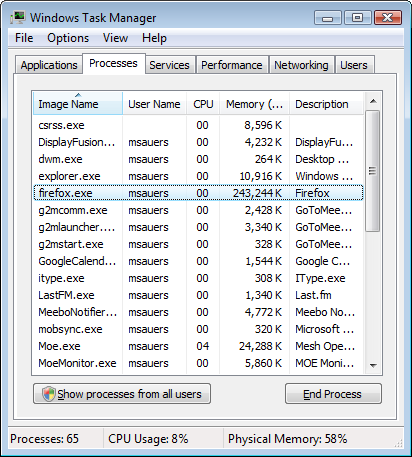Click the End Process button
The image size is (412, 457).
(333, 394)
